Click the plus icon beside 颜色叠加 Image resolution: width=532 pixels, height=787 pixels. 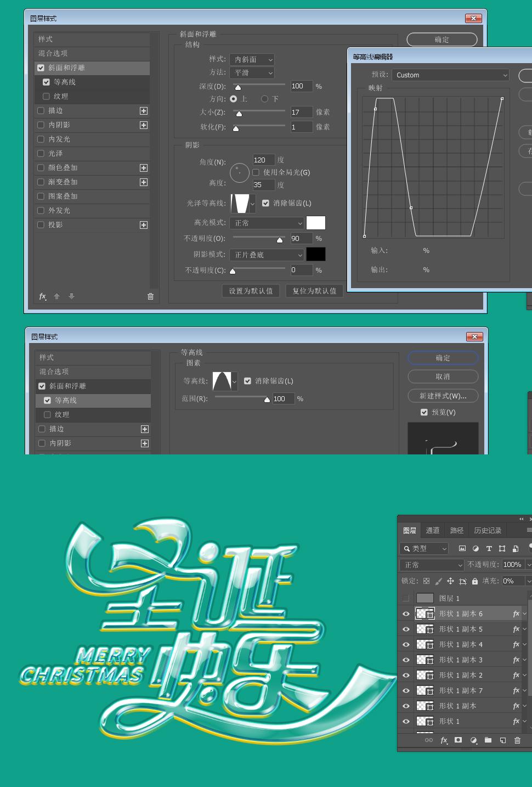click(144, 168)
